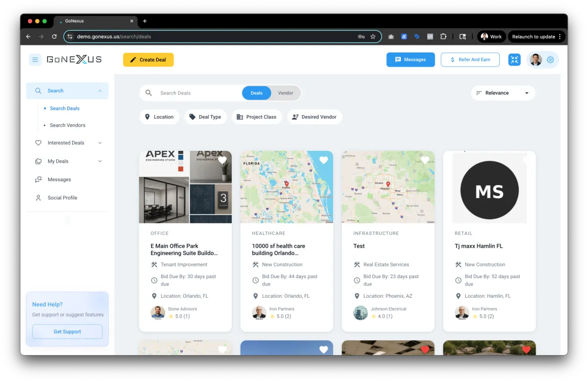This screenshot has width=588, height=382.
Task: Click "Tenant Improvement" deal type text
Action: coord(184,264)
